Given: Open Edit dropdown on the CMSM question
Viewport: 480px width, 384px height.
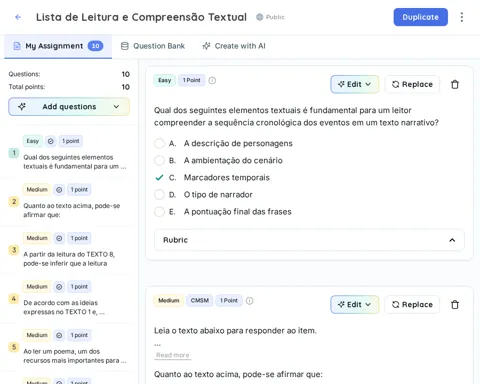Looking at the screenshot, I should point(354,304).
